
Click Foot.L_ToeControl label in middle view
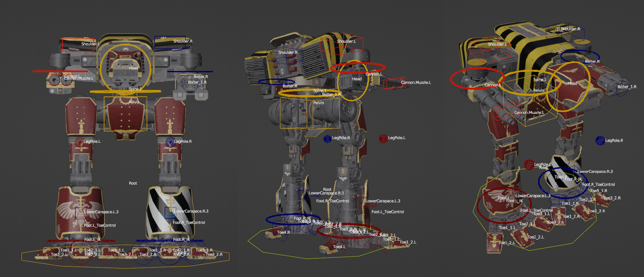coord(388,212)
